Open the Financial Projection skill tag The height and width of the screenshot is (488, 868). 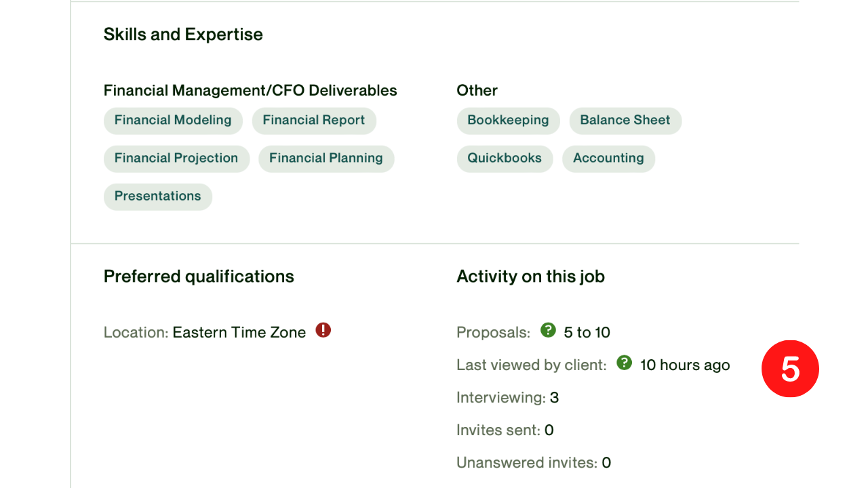(176, 159)
